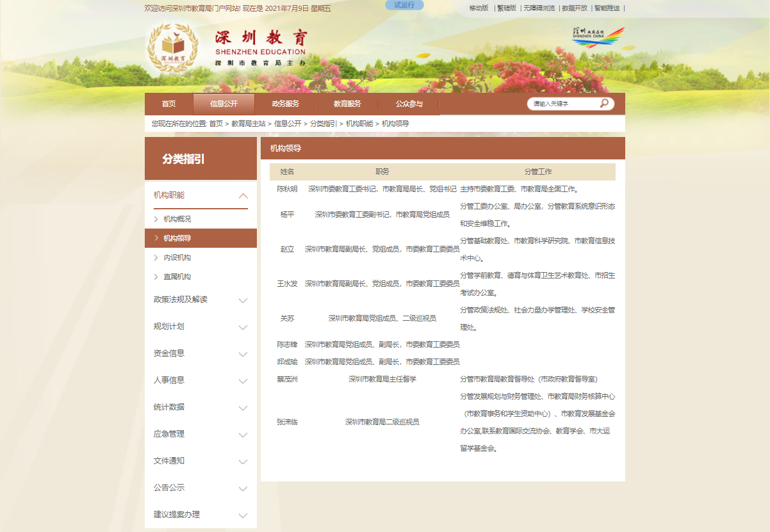Switch to 繁體版 traditional Chinese
Image resolution: width=770 pixels, height=532 pixels.
click(507, 8)
